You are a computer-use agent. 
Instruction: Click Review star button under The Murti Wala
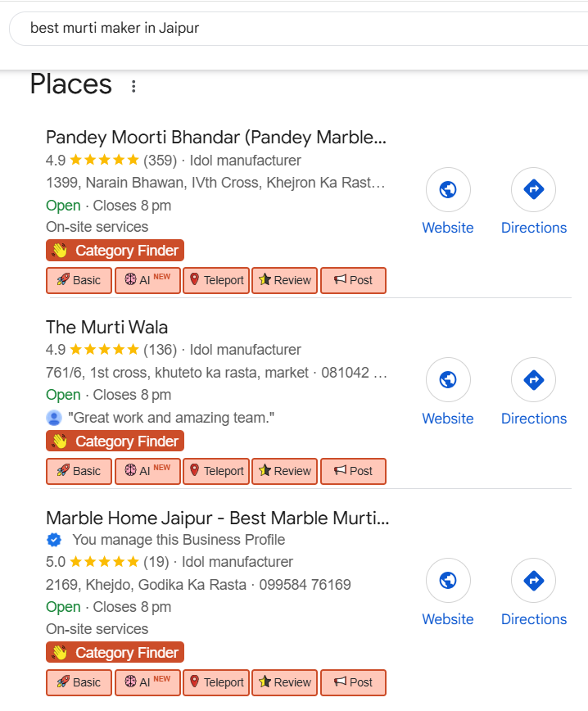[x=284, y=471]
